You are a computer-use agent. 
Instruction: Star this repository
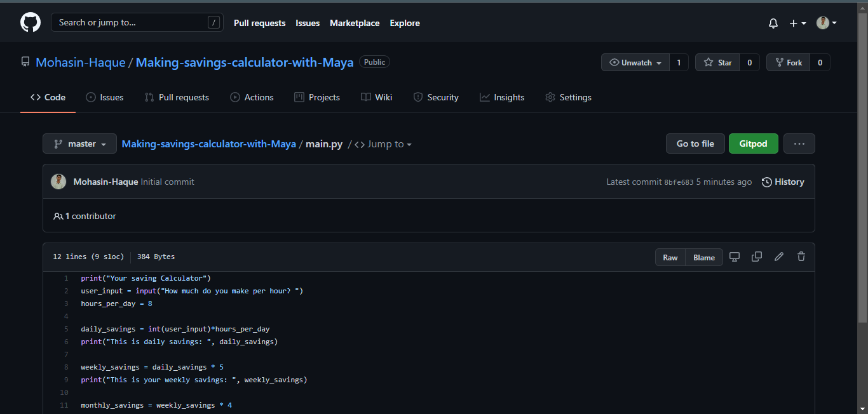pyautogui.click(x=717, y=62)
